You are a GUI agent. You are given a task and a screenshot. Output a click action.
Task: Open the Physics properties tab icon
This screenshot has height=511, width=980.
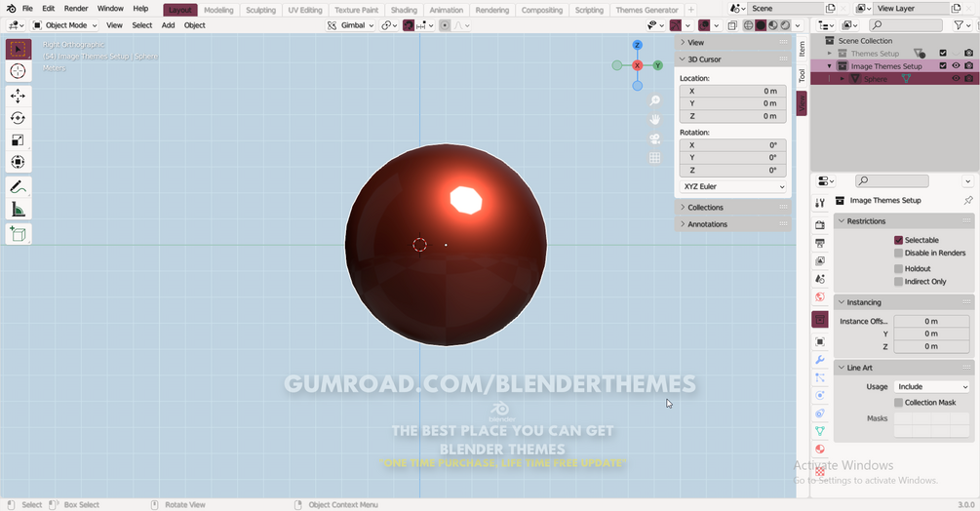[x=820, y=395]
